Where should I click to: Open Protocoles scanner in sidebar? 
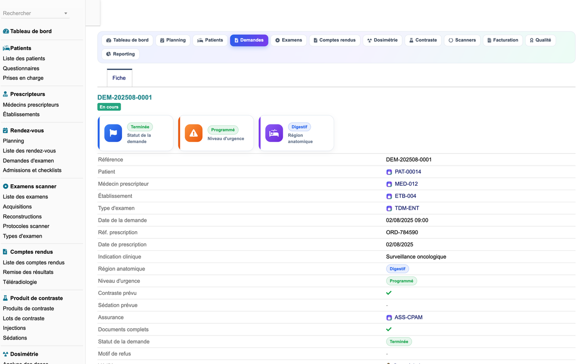pyautogui.click(x=26, y=226)
